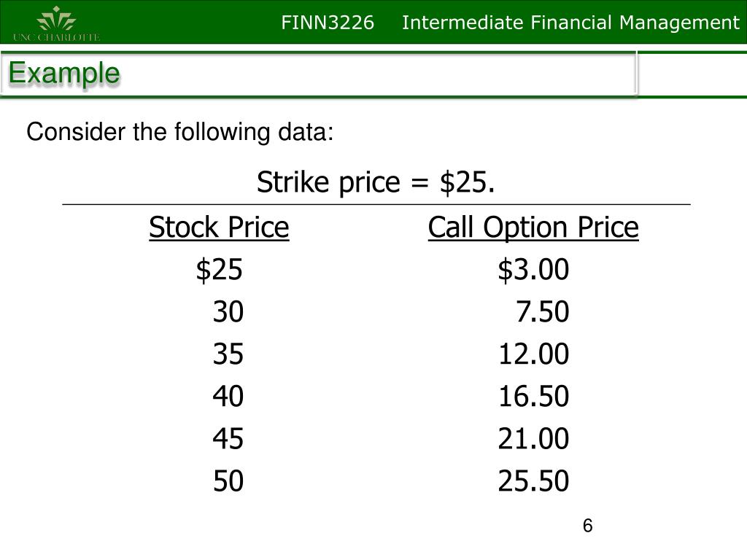Select the stock price value 45

click(228, 438)
